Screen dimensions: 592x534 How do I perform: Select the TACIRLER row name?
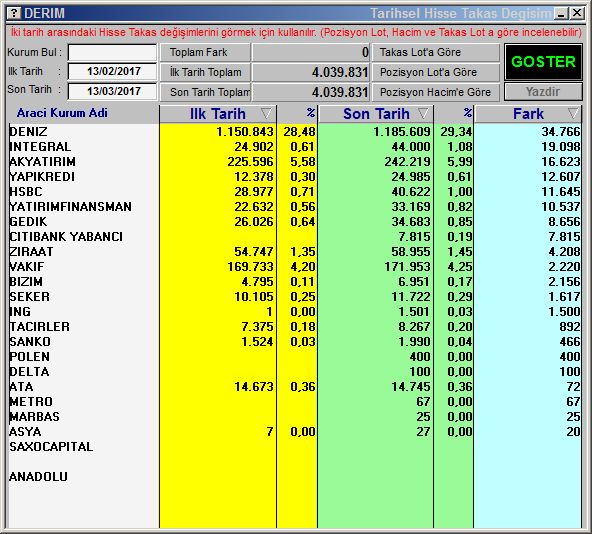pyautogui.click(x=40, y=327)
